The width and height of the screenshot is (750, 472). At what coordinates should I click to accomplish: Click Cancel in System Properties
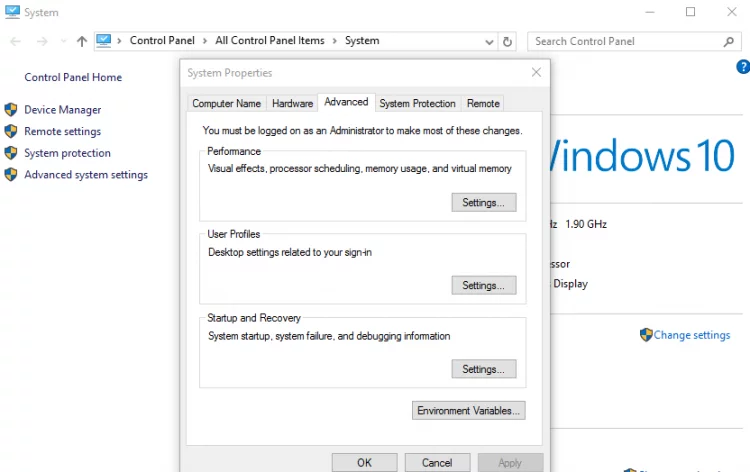[x=437, y=462]
